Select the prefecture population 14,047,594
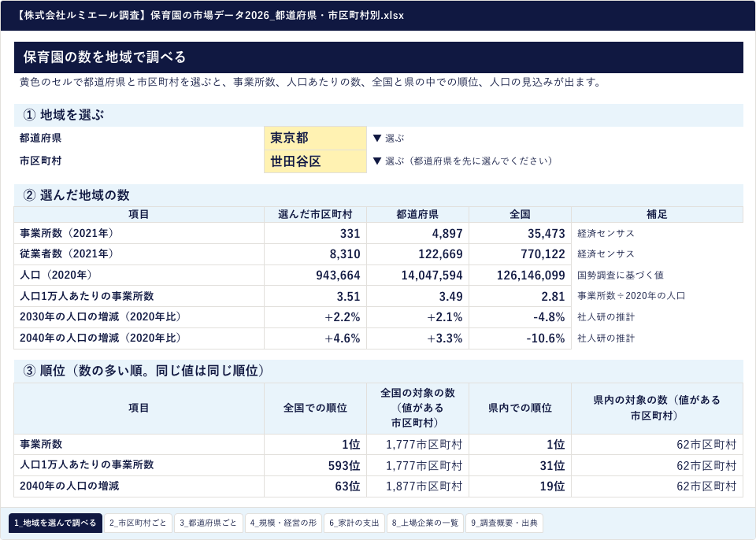Viewport: 756px width, 540px height. pyautogui.click(x=417, y=275)
